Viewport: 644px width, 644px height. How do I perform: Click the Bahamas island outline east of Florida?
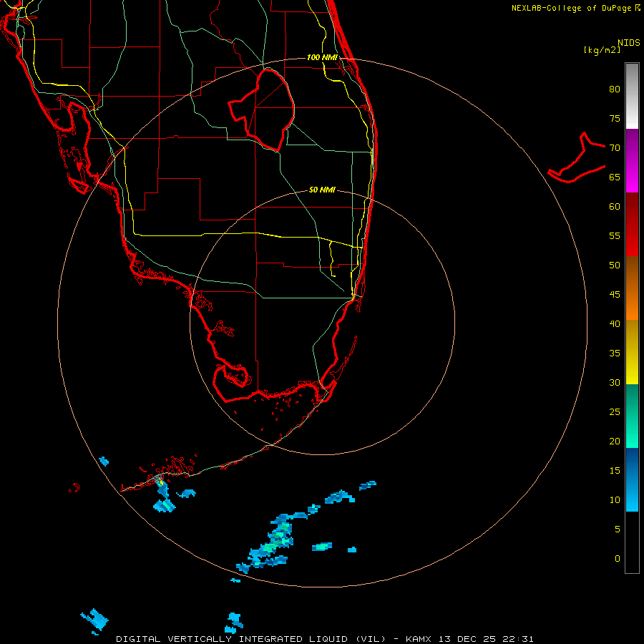[x=577, y=157]
